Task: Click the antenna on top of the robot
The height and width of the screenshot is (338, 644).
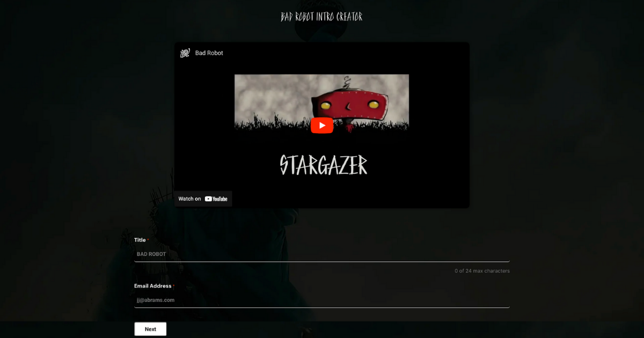Action: point(347,82)
